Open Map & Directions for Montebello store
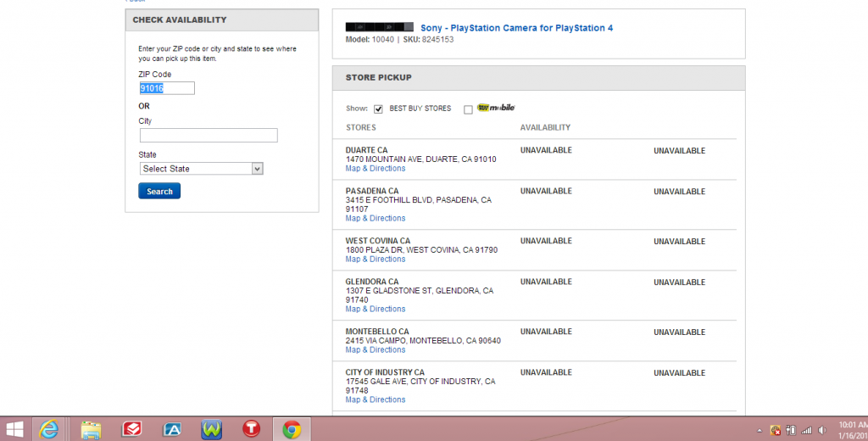 pos(376,350)
